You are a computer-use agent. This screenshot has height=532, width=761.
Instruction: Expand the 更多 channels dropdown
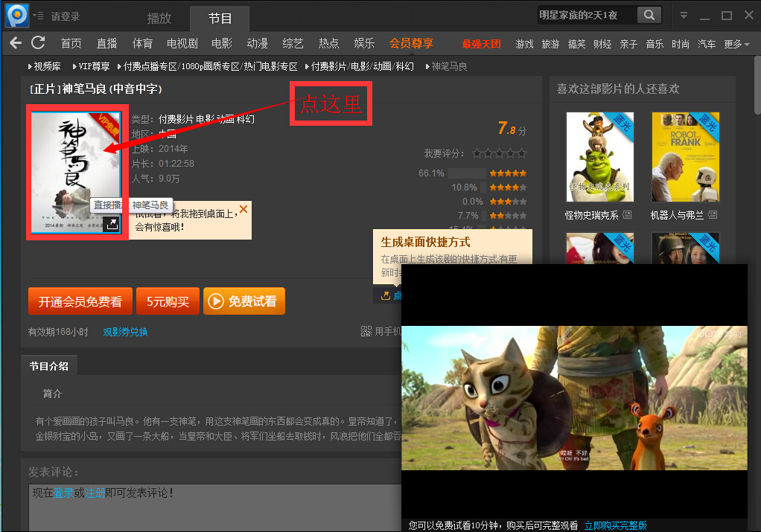coord(736,44)
